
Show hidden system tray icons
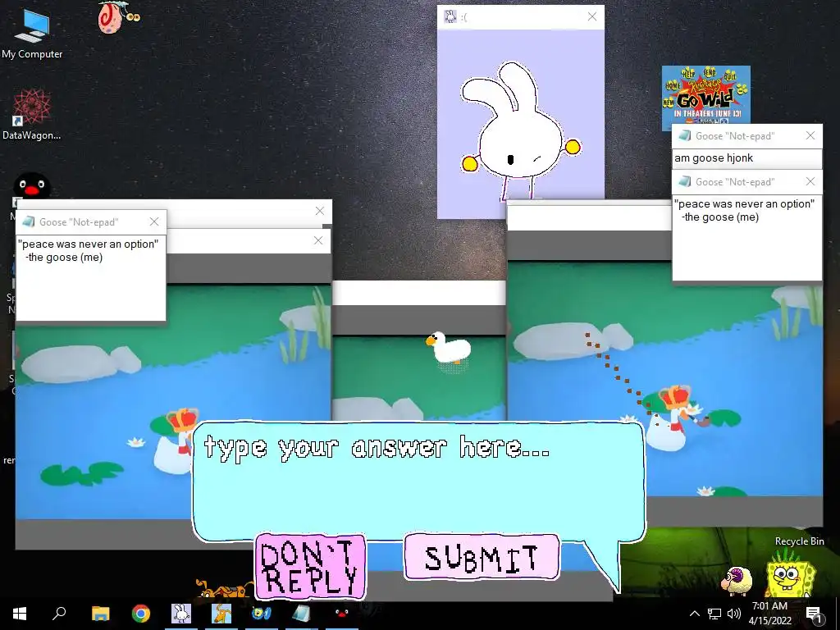694,614
